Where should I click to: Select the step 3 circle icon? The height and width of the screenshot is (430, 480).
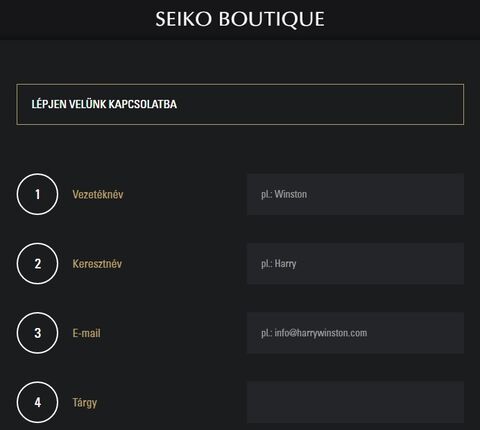pos(37,333)
